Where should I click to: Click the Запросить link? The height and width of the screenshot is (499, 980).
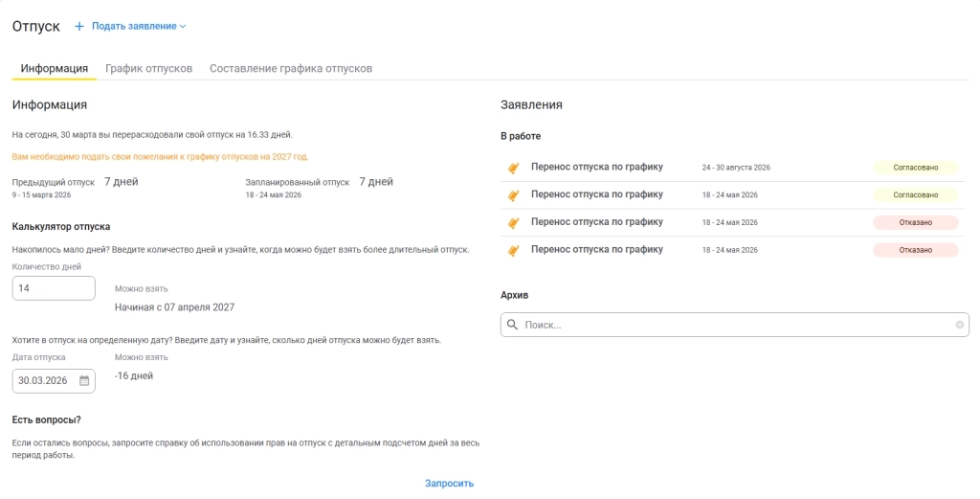[x=450, y=484]
